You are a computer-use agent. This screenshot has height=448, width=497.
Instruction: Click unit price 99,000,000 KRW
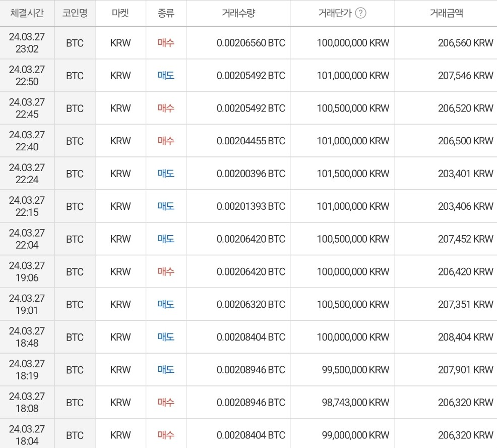click(356, 435)
